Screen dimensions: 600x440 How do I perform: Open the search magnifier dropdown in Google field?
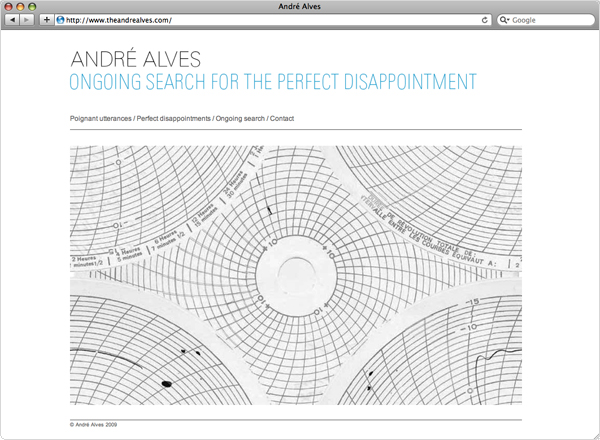coord(505,20)
